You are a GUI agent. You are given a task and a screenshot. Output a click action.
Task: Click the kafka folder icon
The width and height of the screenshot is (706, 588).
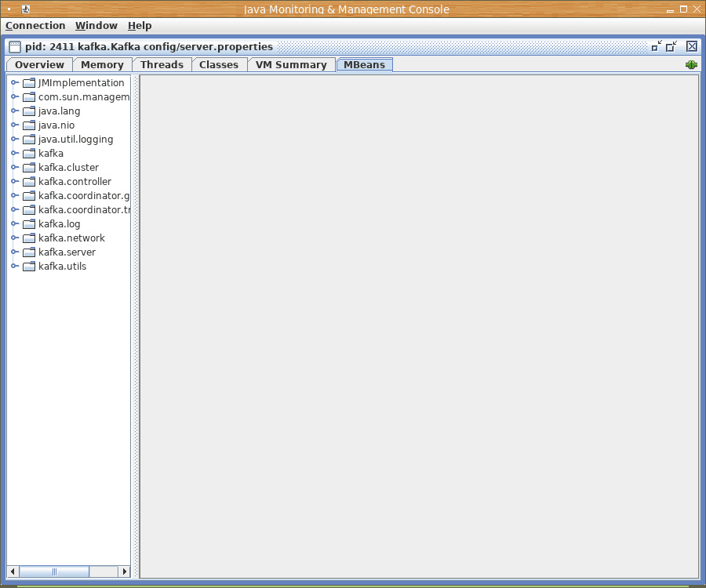point(29,154)
